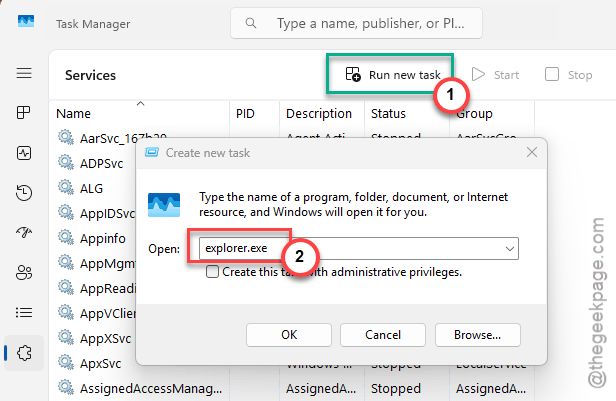Close the Create new task dialog

click(x=532, y=152)
